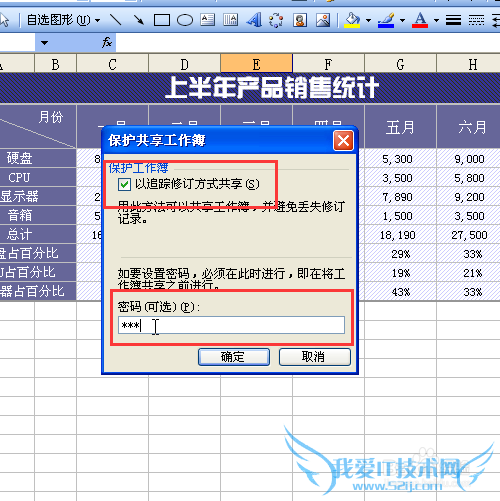Toggle 以追踪修订方式共享 checkbox
Screen dimensions: 500x501
[124, 184]
